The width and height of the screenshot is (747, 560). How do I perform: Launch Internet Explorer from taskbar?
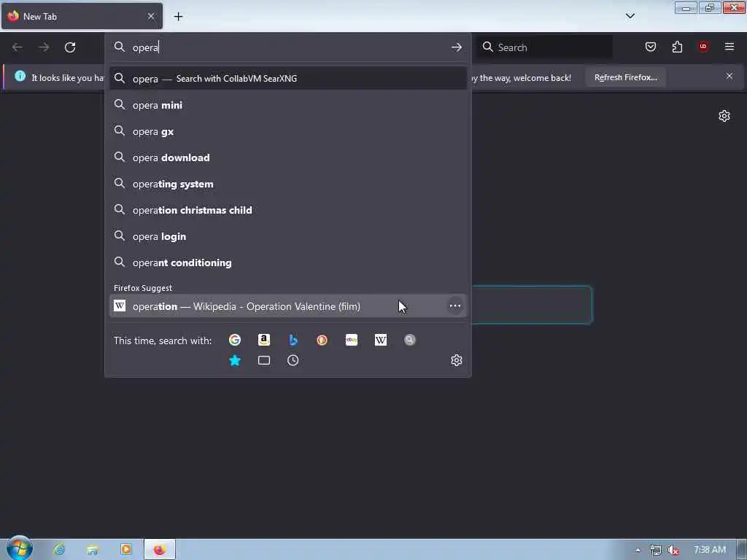pyautogui.click(x=59, y=550)
